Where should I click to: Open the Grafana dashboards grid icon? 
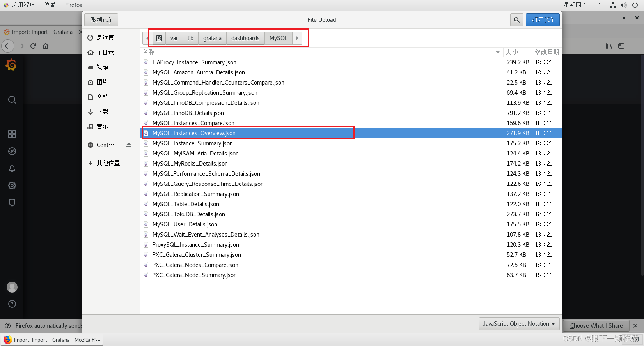(x=12, y=134)
